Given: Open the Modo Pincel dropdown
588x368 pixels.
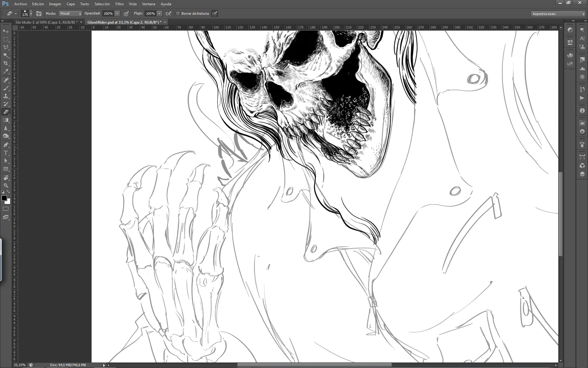Looking at the screenshot, I should [x=70, y=13].
